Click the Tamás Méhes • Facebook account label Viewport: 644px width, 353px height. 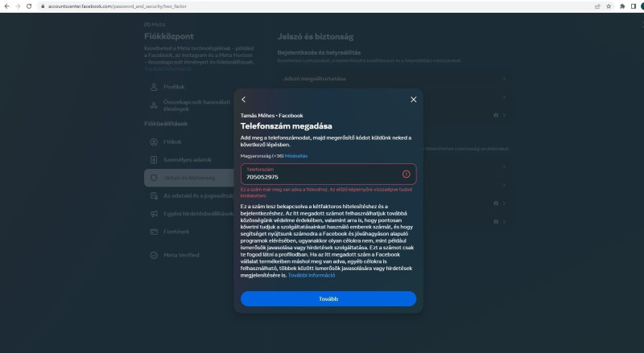click(271, 116)
